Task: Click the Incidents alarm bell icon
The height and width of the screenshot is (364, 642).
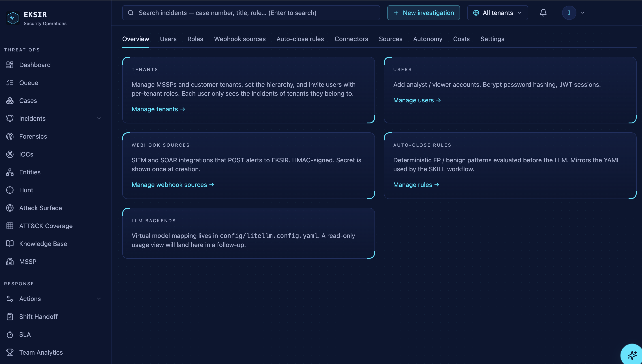Action: [x=10, y=119]
